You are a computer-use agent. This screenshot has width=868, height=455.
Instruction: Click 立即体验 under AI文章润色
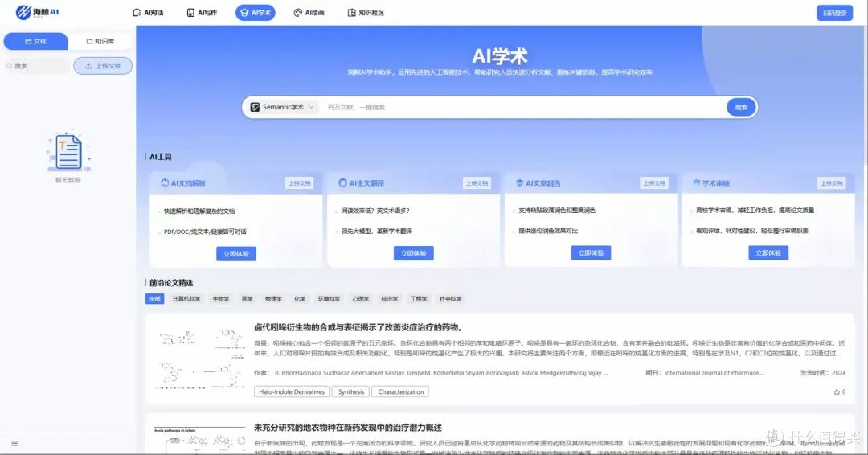click(591, 253)
